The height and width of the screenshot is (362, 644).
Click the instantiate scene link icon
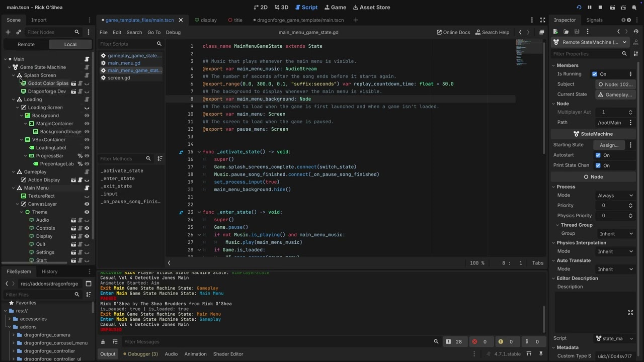19,32
